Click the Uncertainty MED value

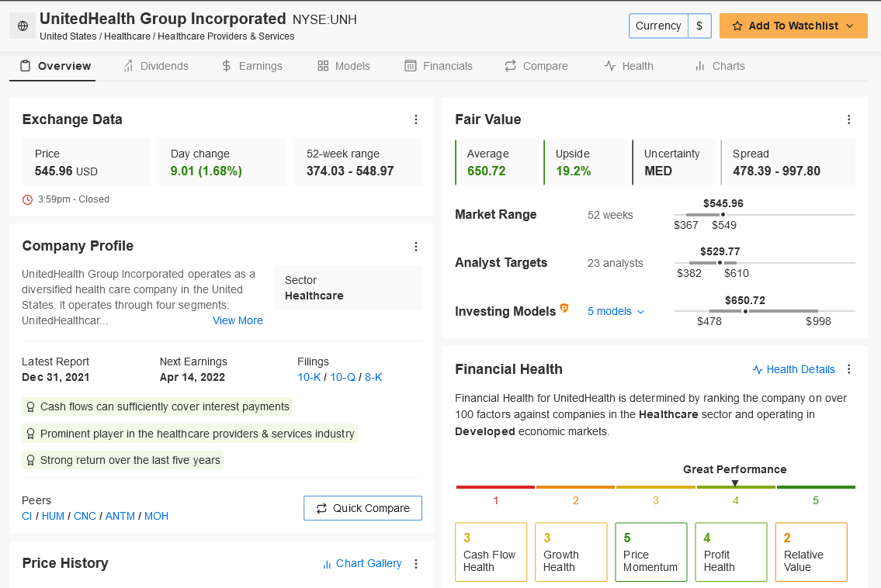click(658, 171)
